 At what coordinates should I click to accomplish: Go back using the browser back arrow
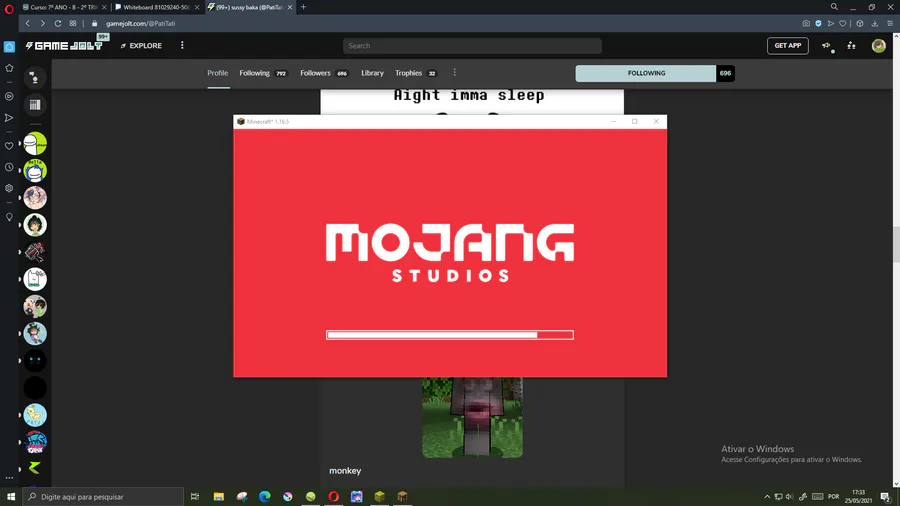28,24
